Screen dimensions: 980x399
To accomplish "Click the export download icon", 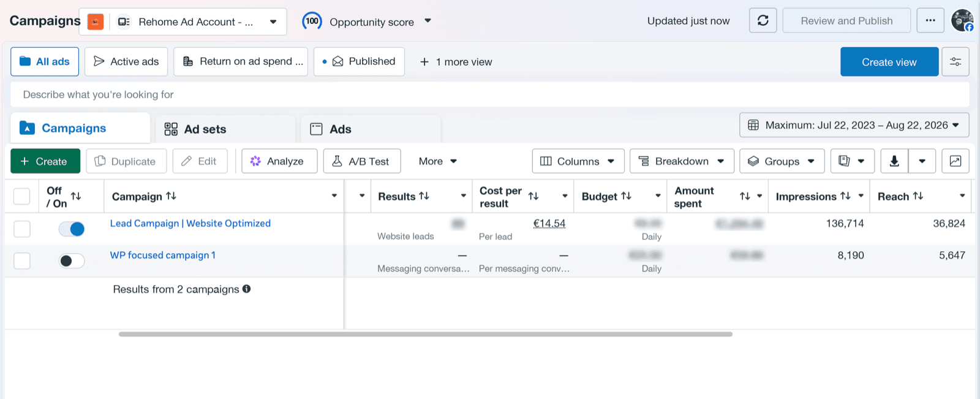I will click(894, 161).
